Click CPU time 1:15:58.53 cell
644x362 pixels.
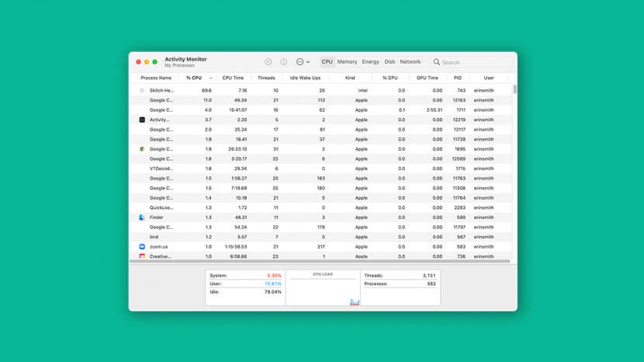[236, 247]
